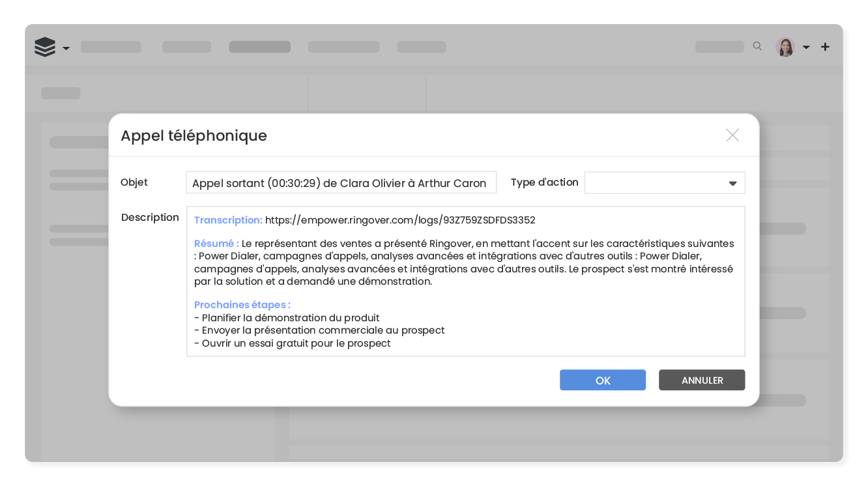Select the darker highlighted top navigation tab

tap(259, 47)
